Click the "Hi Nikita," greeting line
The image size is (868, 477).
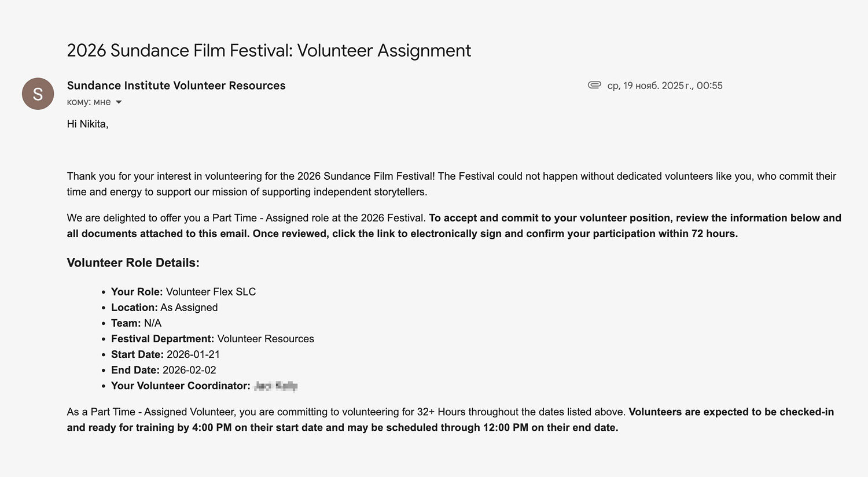87,124
